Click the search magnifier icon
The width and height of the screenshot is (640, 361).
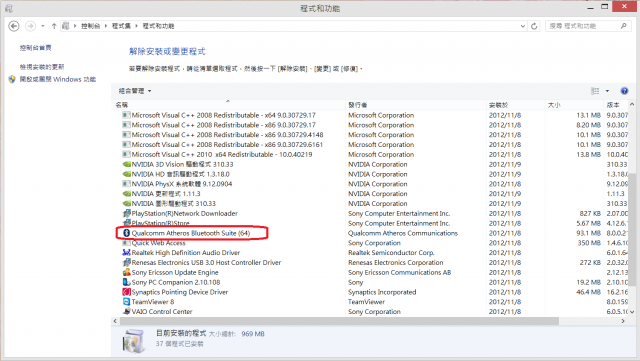coord(624,26)
